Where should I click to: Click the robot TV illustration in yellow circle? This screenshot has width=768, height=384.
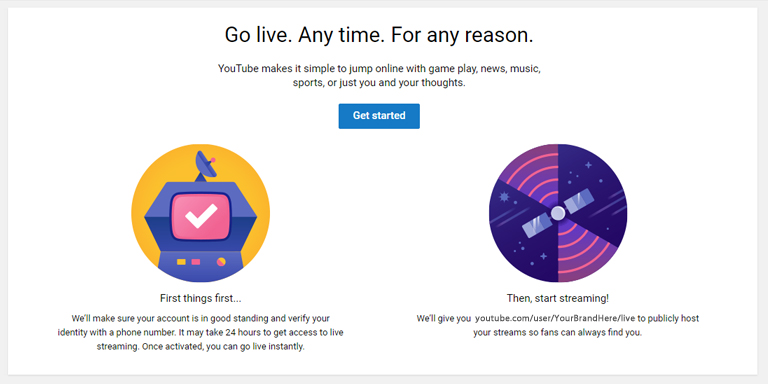(200, 213)
